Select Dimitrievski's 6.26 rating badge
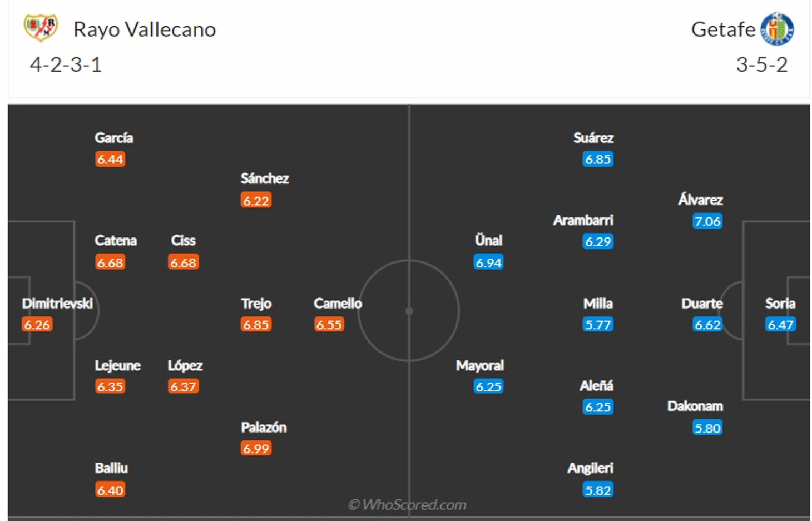 tap(37, 325)
